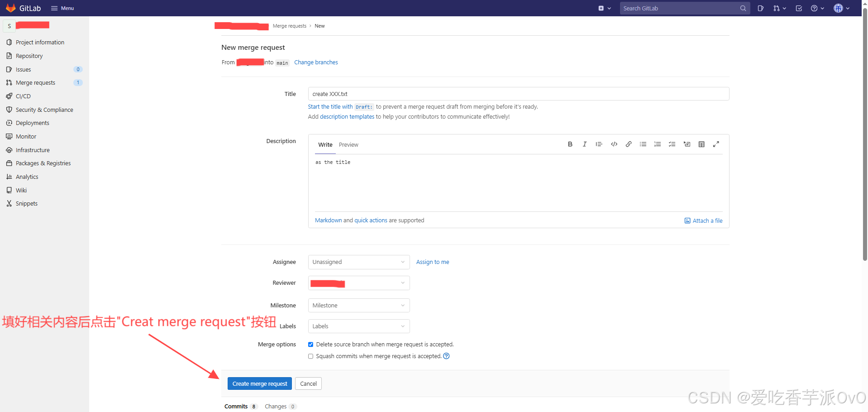Viewport: 868px width, 412px height.
Task: Add a bullet list
Action: [643, 144]
